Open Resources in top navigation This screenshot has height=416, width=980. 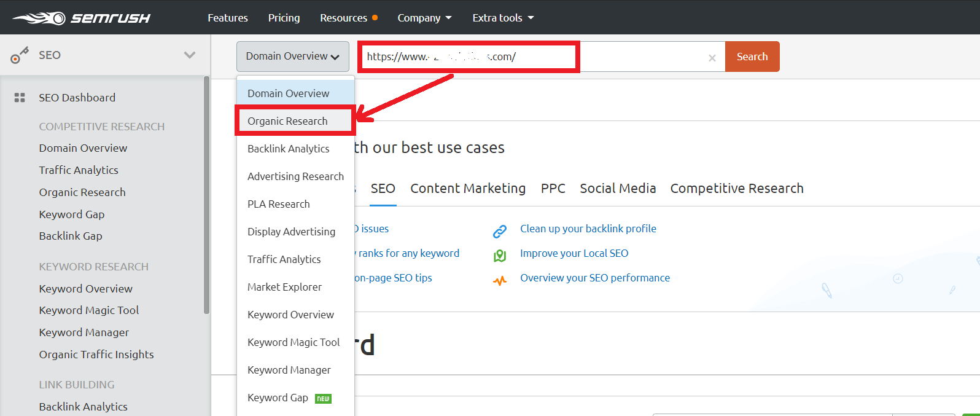click(x=343, y=18)
